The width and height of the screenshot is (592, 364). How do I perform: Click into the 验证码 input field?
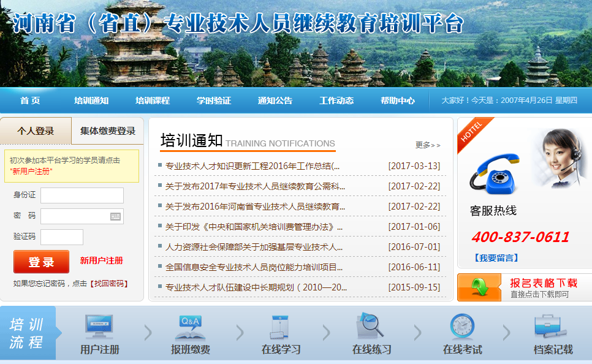(x=62, y=237)
